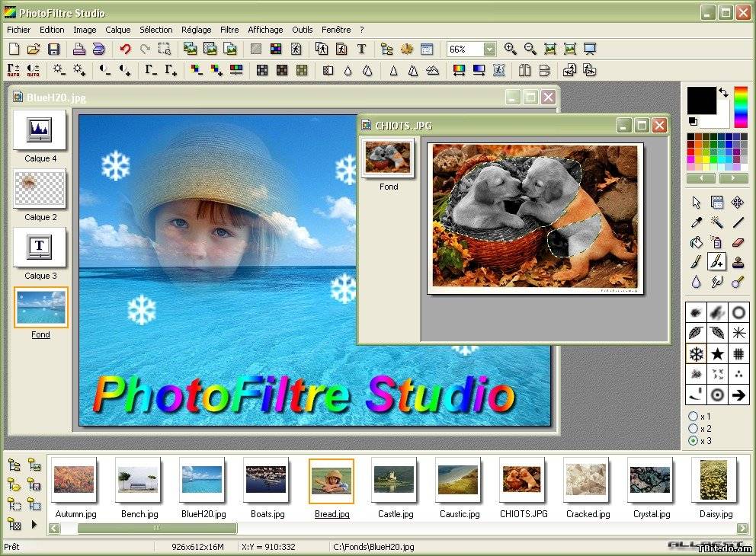Select the Paint bucket fill tool
This screenshot has height=556, width=756.
point(697,242)
